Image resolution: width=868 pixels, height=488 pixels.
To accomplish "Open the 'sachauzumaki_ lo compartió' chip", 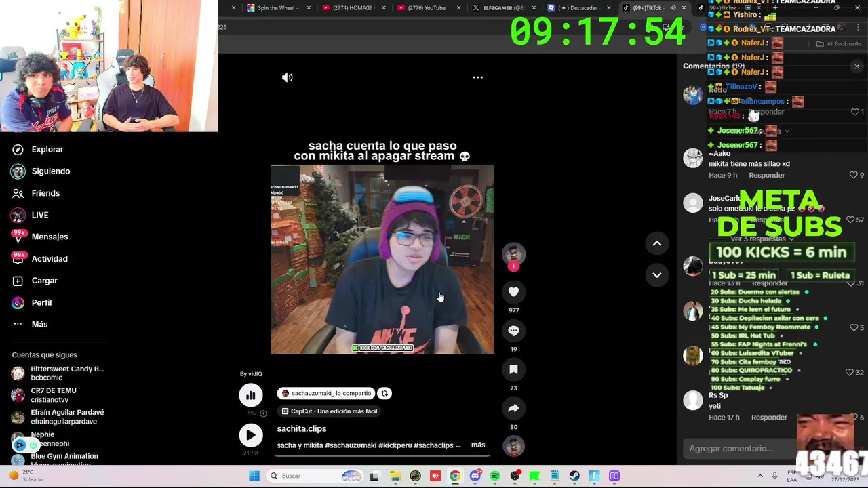I will click(326, 393).
